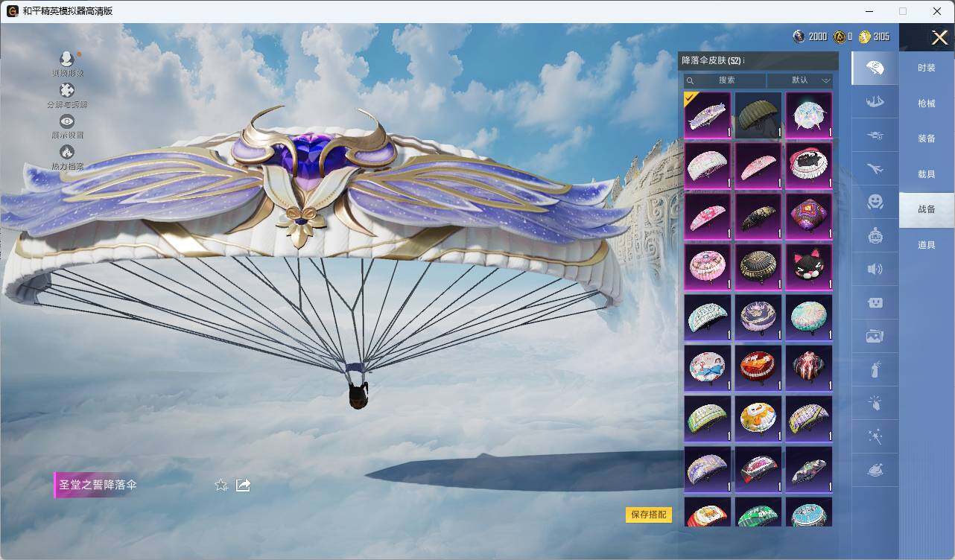Select the parachute category icon in sidebar
This screenshot has width=955, height=560.
coord(875,68)
